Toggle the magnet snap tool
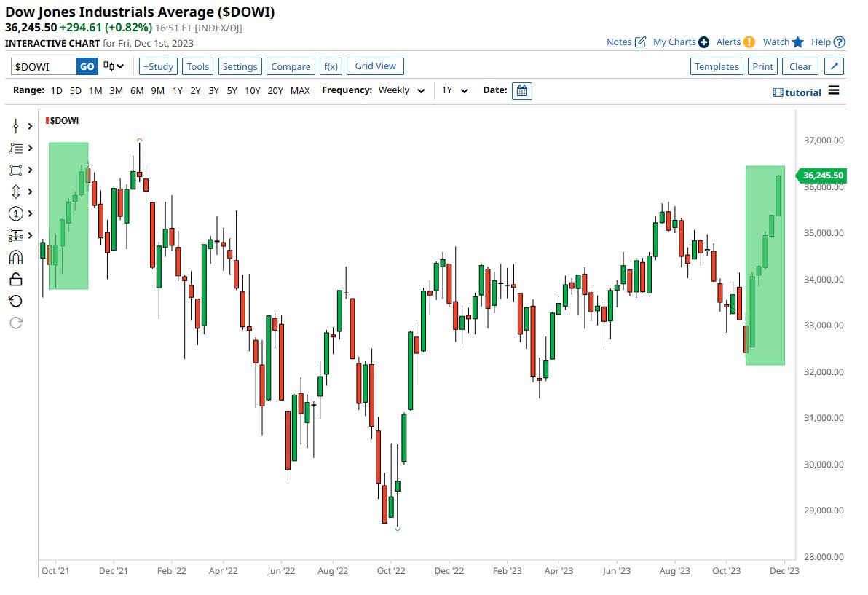The image size is (868, 595). pos(15,257)
